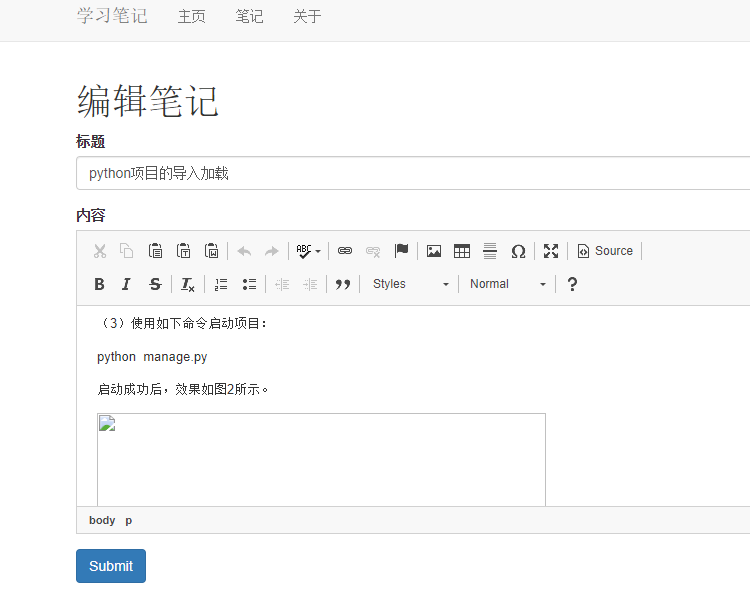Toggle bold formatting in the editor
This screenshot has width=750, height=600.
point(99,284)
